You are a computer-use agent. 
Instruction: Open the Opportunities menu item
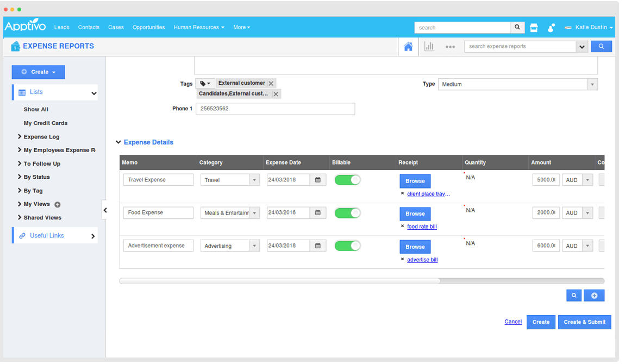point(148,27)
